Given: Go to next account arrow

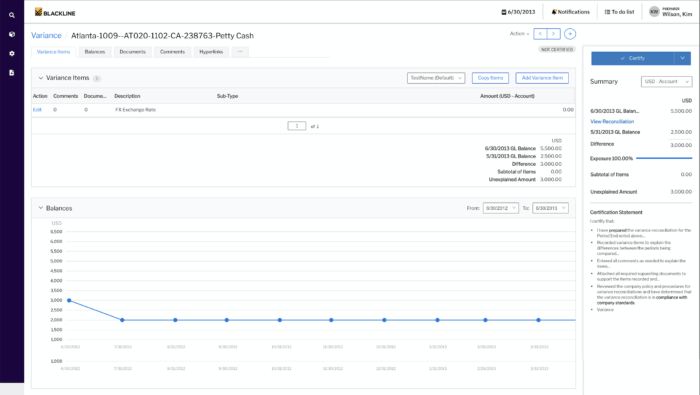Looking at the screenshot, I should click(x=554, y=34).
